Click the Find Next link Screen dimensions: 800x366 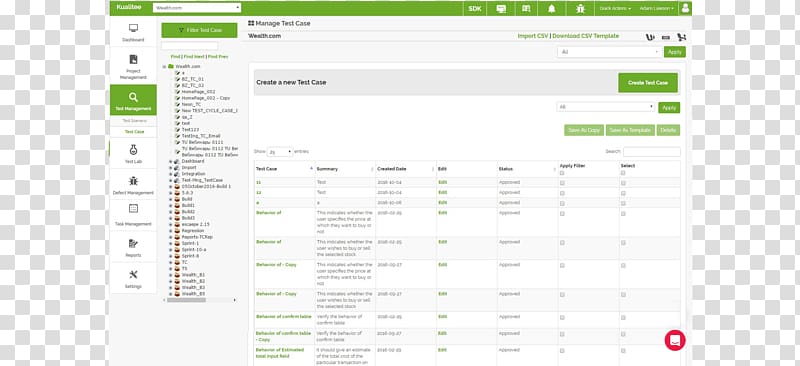[194, 57]
